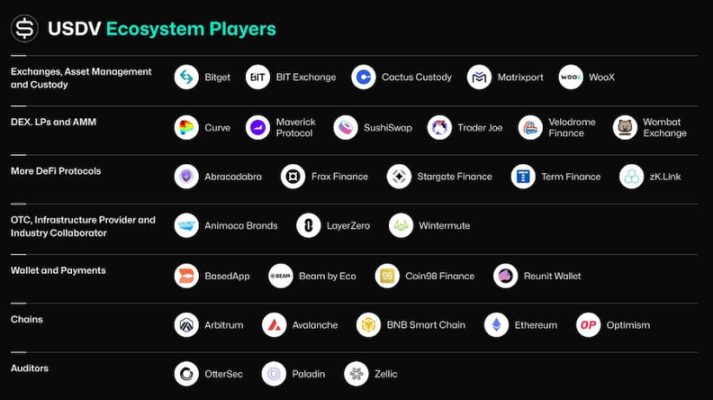Click the Matrixport text label
This screenshot has width=713, height=400.
[520, 77]
